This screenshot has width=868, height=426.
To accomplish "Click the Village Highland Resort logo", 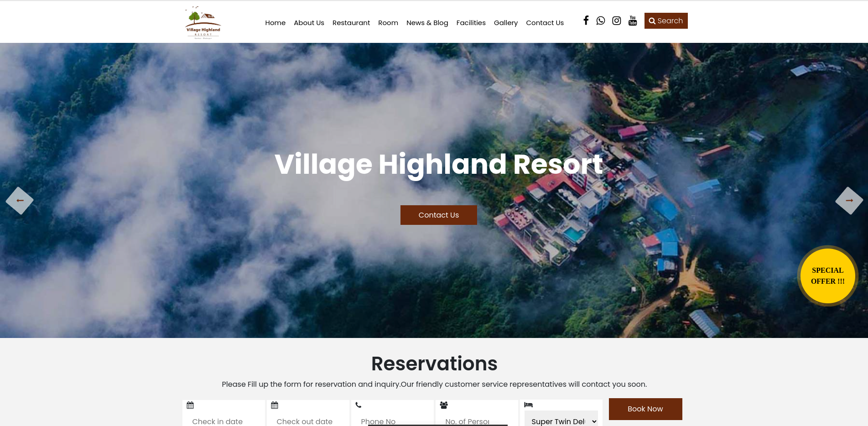I will click(203, 22).
